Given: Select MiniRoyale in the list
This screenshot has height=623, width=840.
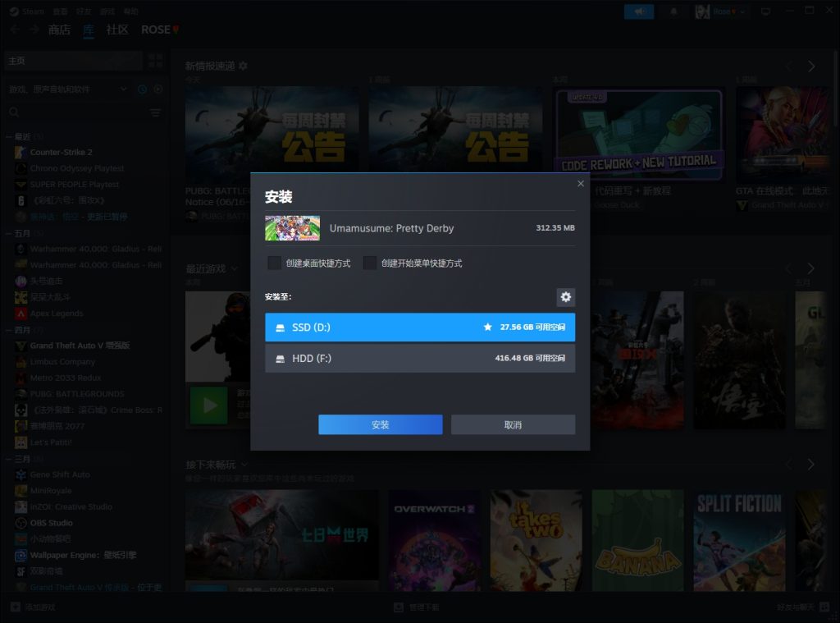Looking at the screenshot, I should pyautogui.click(x=51, y=491).
